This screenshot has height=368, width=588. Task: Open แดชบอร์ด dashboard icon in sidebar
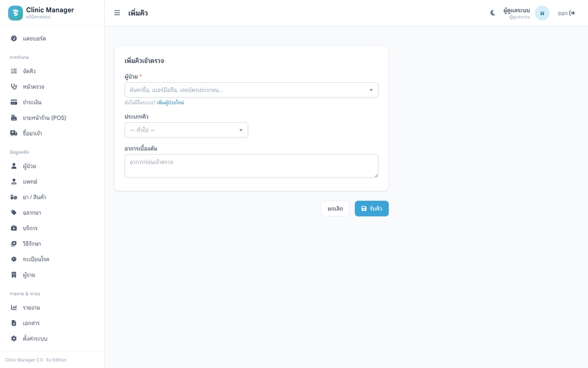(x=14, y=38)
